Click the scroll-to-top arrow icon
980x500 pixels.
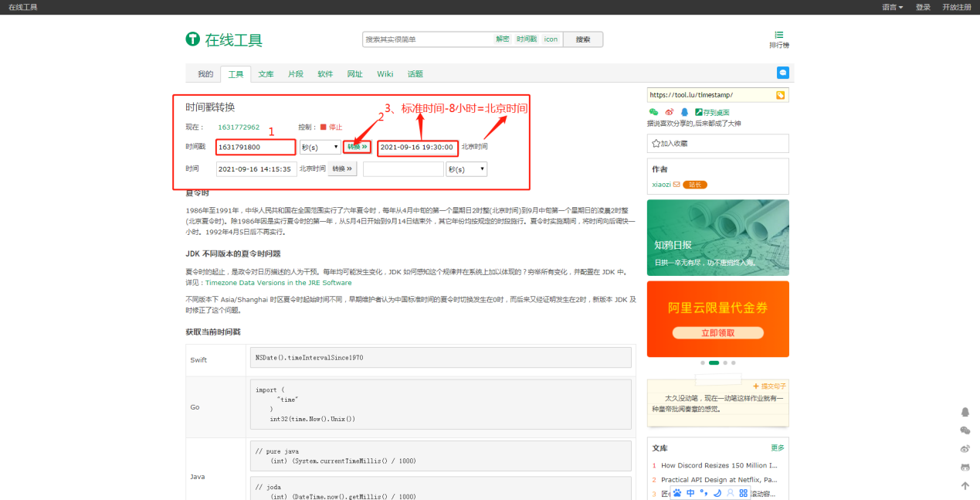click(x=965, y=486)
